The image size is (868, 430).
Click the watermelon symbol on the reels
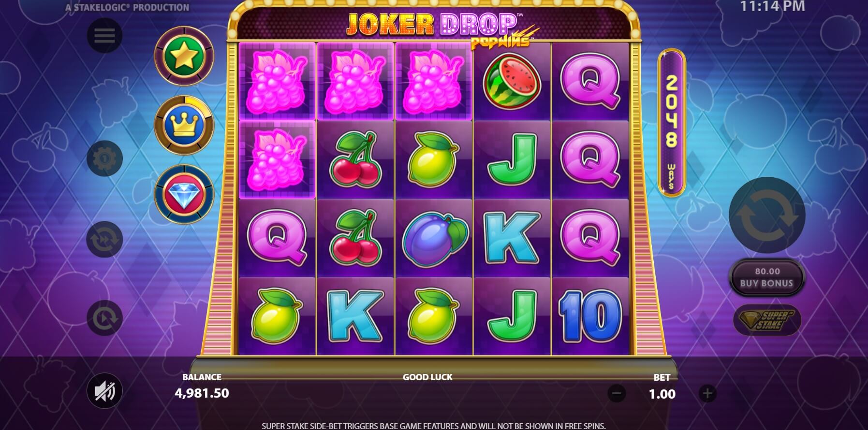pyautogui.click(x=512, y=82)
